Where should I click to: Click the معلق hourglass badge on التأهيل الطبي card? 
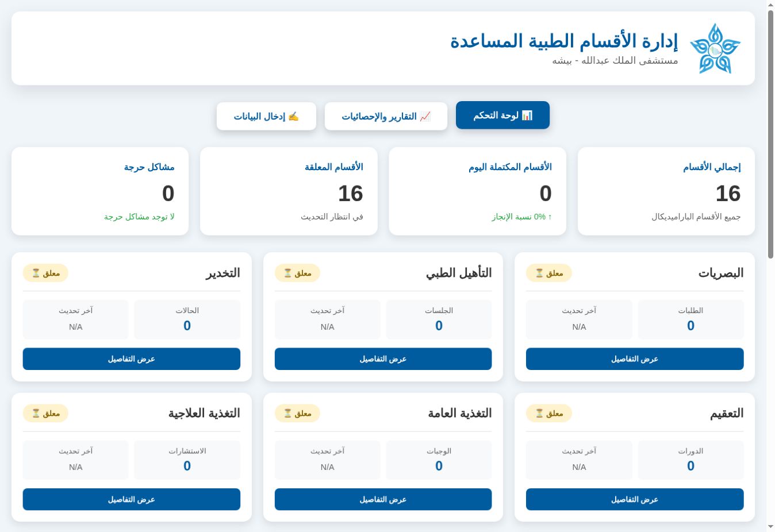pyautogui.click(x=297, y=273)
